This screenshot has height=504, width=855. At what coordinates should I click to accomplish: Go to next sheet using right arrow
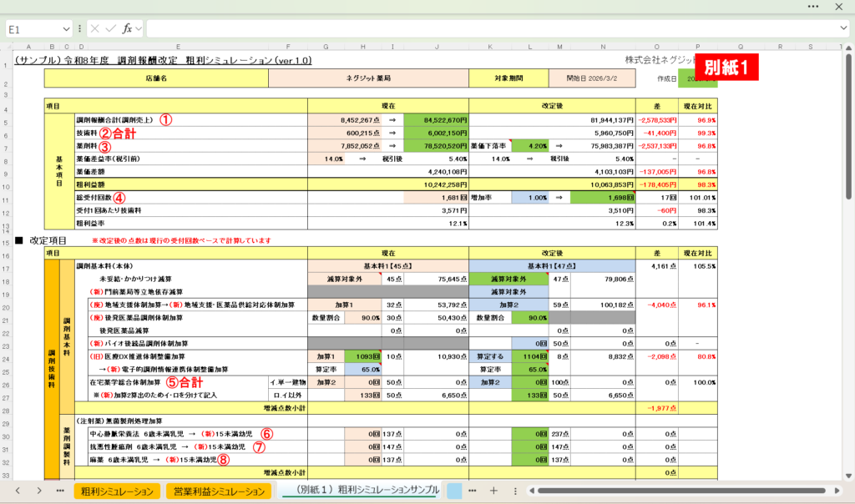click(38, 490)
